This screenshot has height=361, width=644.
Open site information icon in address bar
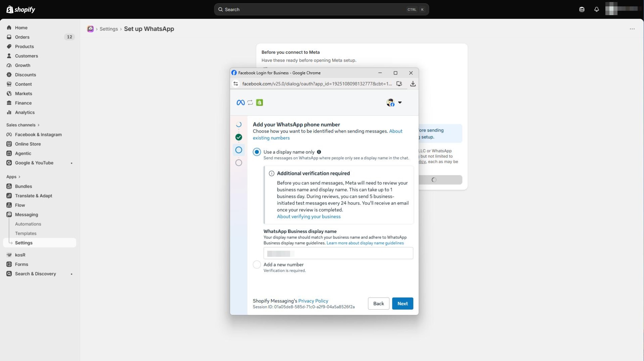[236, 84]
